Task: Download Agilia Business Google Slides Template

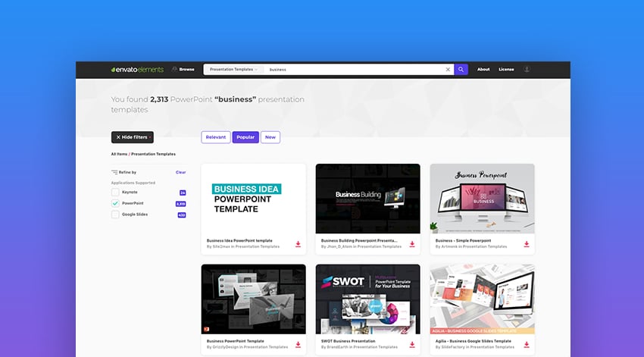Action: (526, 345)
